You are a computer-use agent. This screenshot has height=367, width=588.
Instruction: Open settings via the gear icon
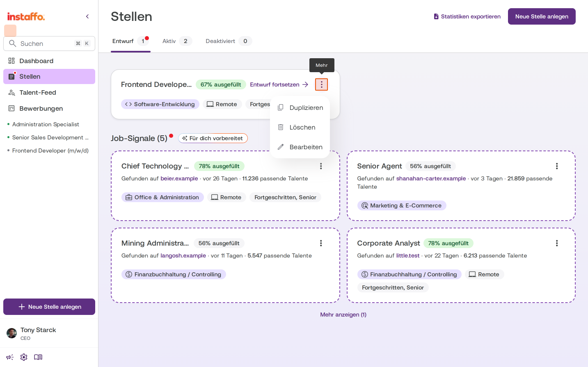[24, 357]
